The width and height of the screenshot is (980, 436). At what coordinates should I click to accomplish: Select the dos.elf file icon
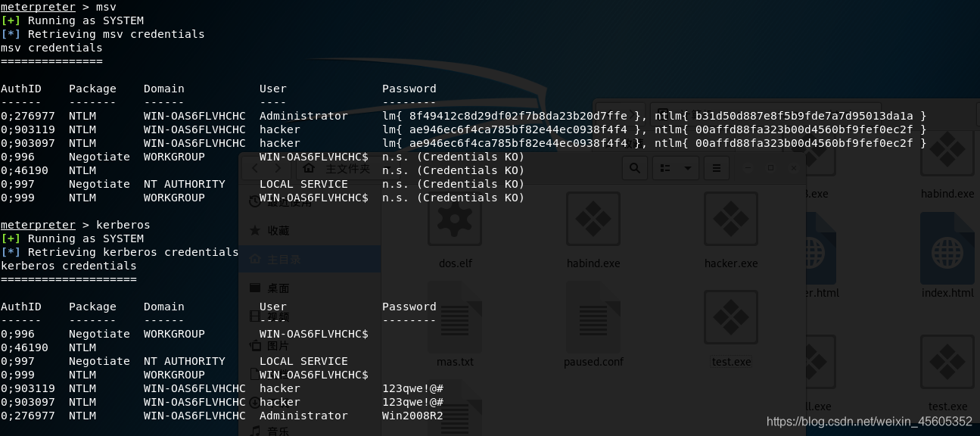(x=455, y=219)
